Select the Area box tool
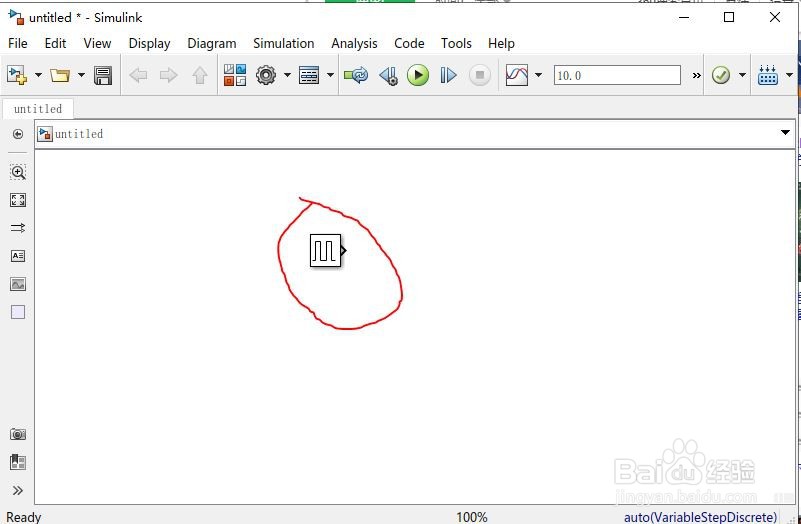 point(18,312)
